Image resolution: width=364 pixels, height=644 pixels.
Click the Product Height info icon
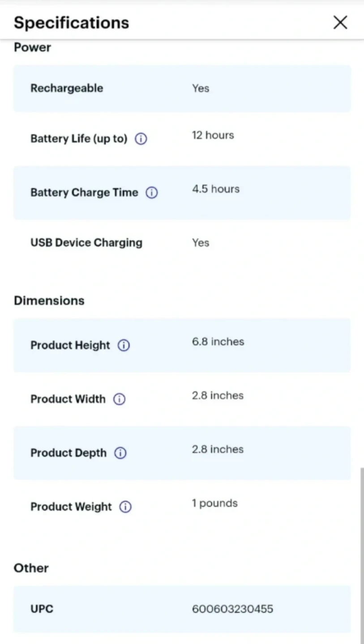124,345
